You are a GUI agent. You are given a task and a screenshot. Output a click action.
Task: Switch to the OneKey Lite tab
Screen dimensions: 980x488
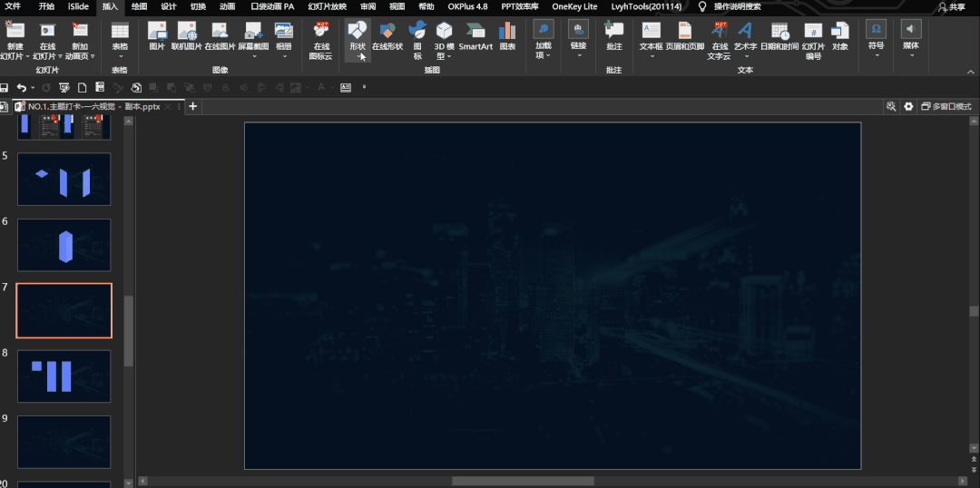574,7
